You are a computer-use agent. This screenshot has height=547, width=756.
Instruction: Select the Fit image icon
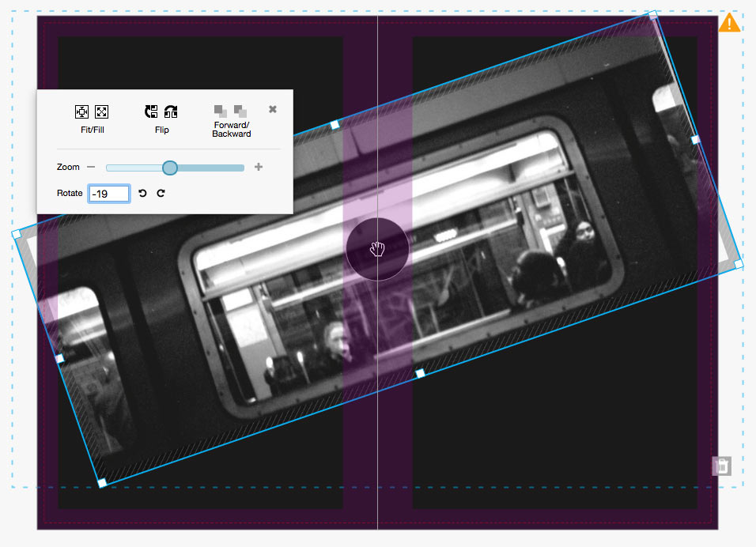click(82, 111)
